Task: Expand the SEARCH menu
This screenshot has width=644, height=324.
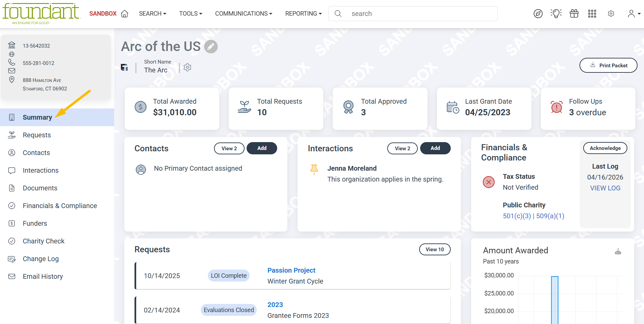Action: 153,14
